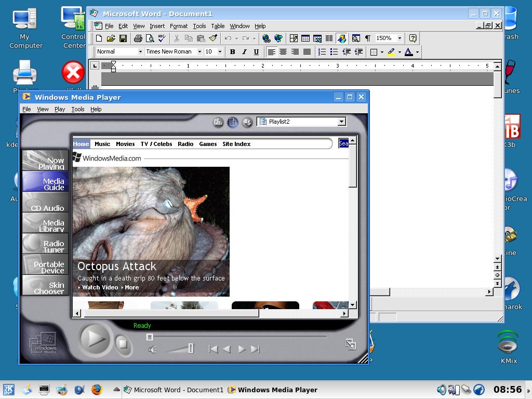Expand the 150% zoom dropdown in Word
532x399 pixels.
400,38
